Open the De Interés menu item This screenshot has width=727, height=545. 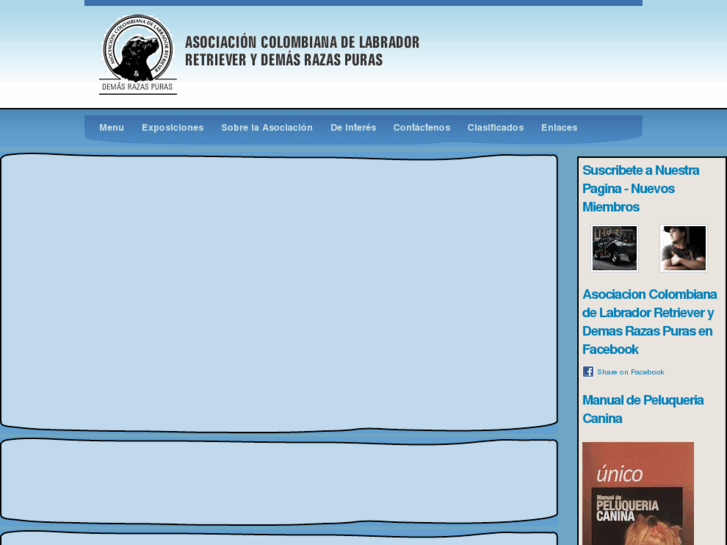(x=353, y=128)
